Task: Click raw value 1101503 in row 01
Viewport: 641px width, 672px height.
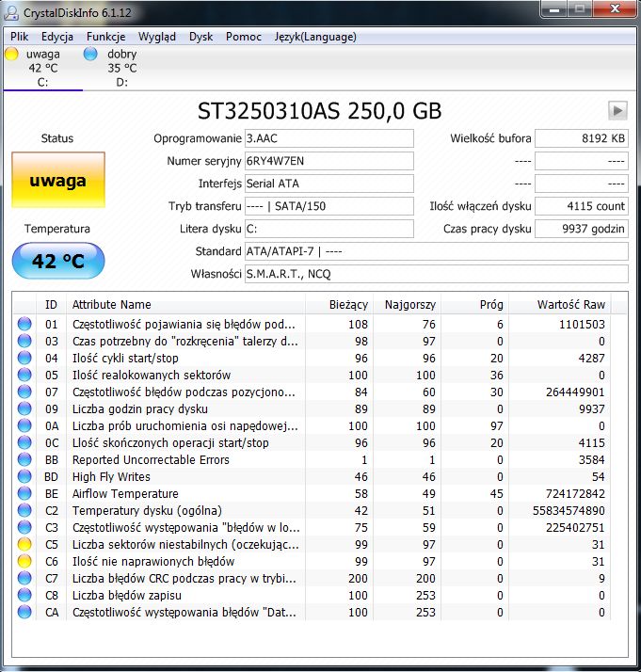Action: (x=582, y=324)
